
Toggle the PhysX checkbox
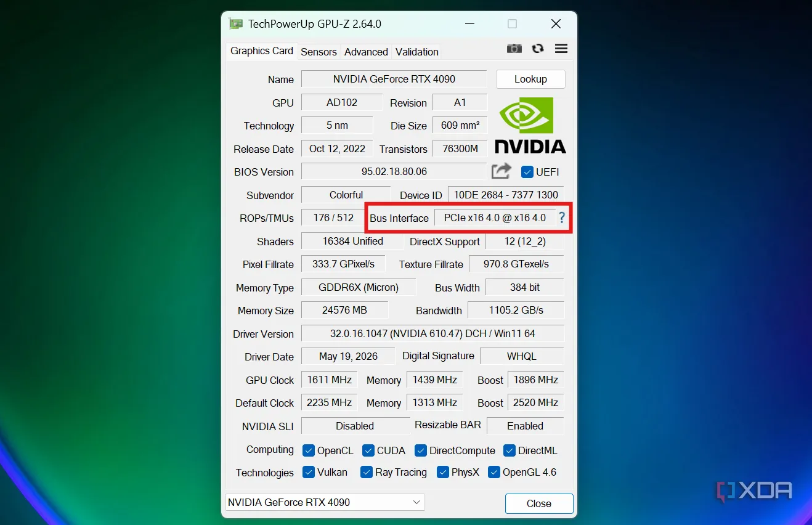(x=443, y=472)
